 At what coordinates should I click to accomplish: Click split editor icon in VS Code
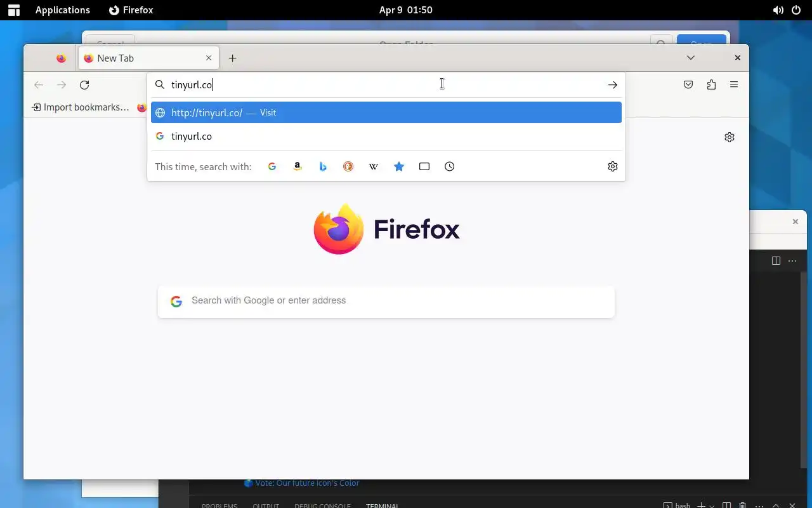click(776, 261)
